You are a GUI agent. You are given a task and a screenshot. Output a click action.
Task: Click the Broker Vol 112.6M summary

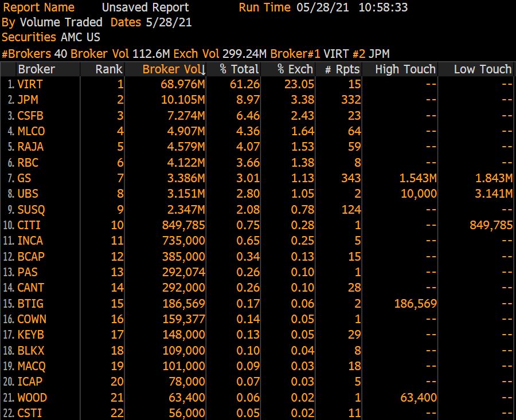point(120,54)
